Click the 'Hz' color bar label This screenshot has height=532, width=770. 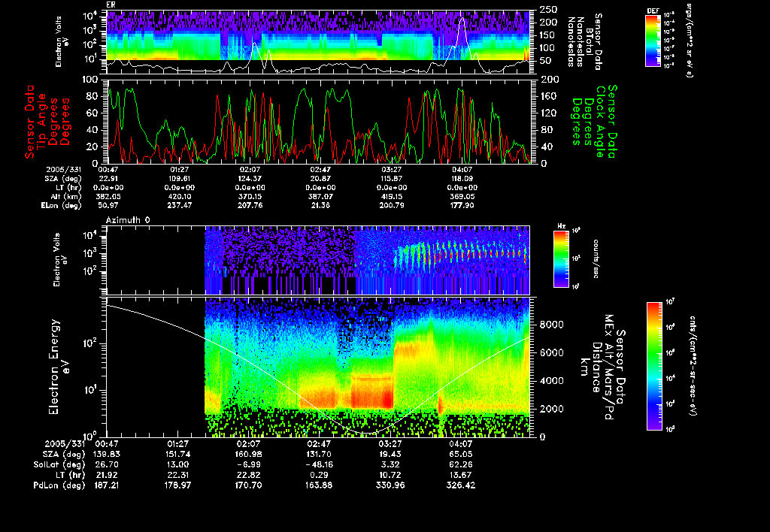tap(561, 226)
